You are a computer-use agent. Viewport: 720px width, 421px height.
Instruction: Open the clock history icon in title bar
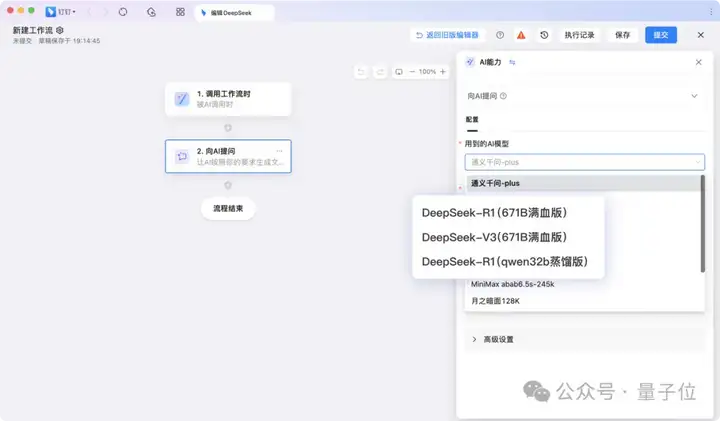tap(152, 12)
